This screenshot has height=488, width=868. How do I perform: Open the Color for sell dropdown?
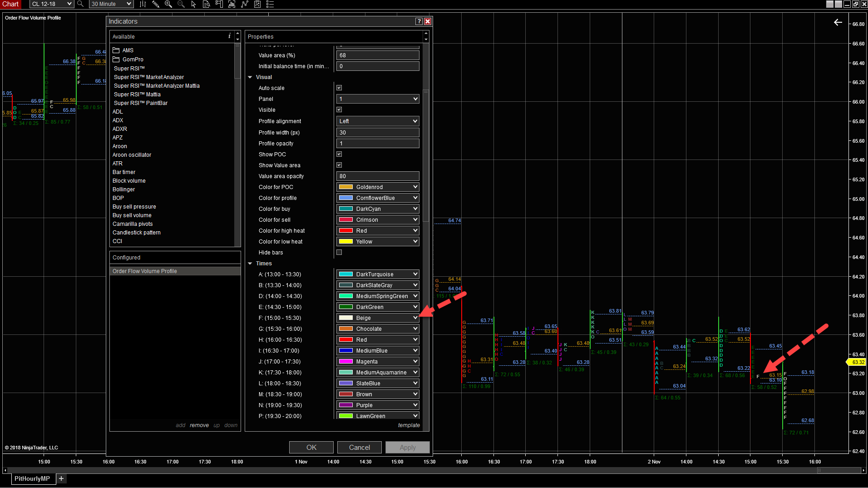tap(378, 219)
